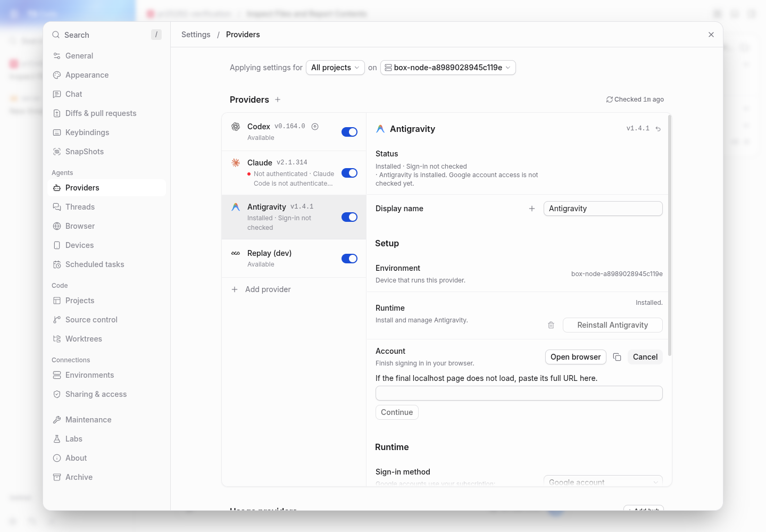The image size is (766, 532).
Task: Click Reinstall Antigravity button
Action: [x=613, y=325]
